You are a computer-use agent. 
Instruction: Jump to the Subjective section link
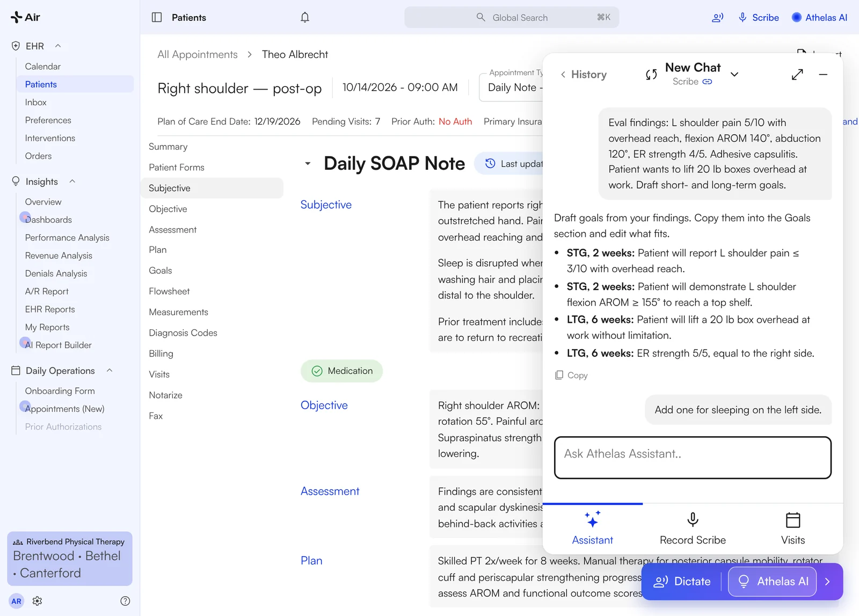point(326,205)
